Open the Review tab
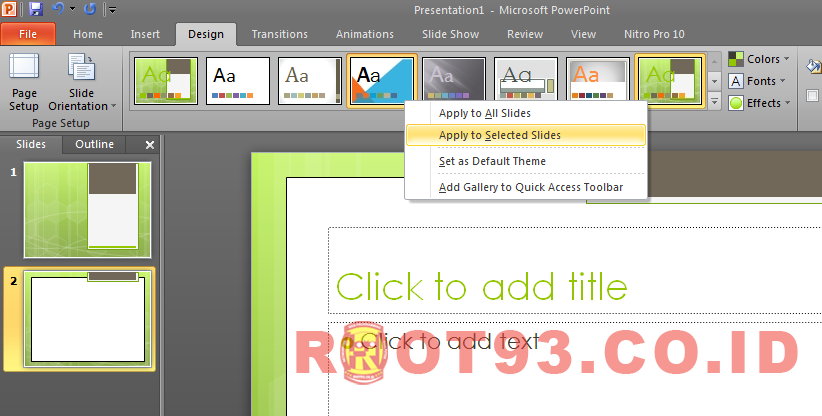822x416 pixels. coord(525,34)
